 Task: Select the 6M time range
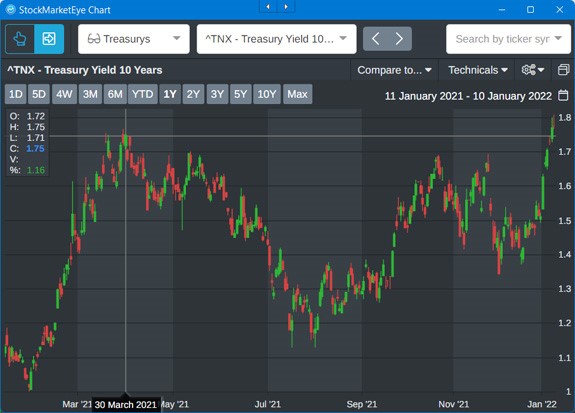(115, 94)
